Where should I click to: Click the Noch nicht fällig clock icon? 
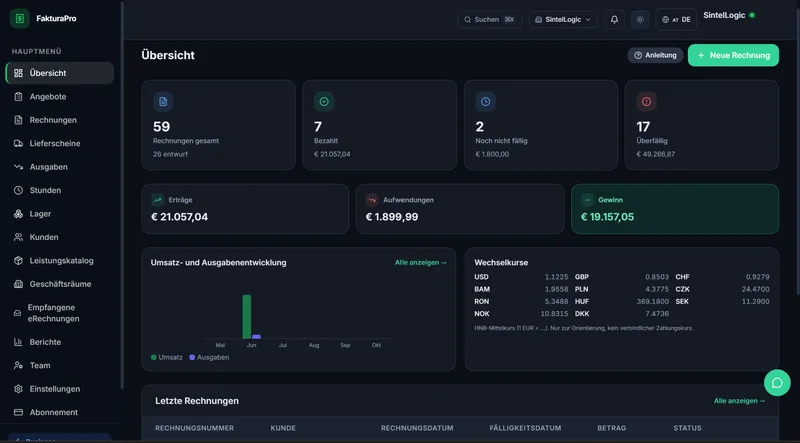(x=485, y=102)
